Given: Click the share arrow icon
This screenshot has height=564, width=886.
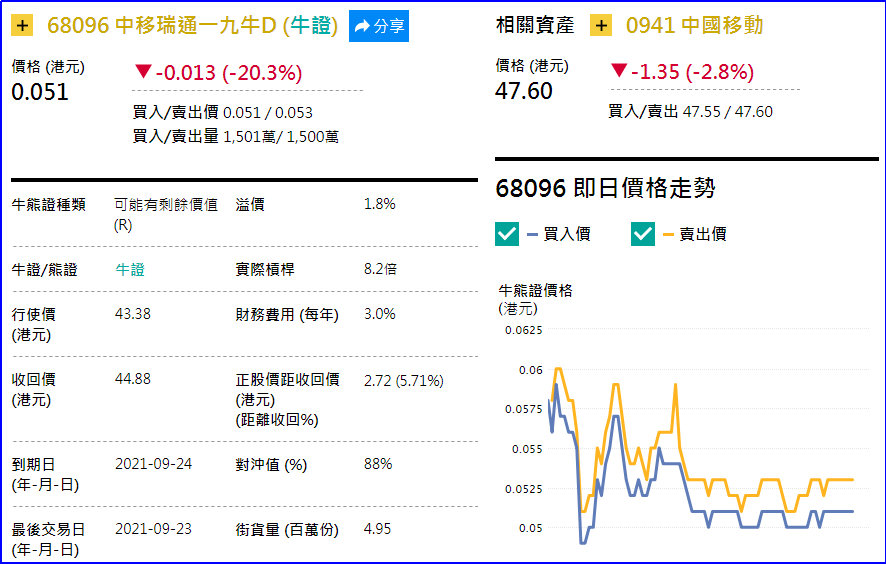Looking at the screenshot, I should pyautogui.click(x=362, y=26).
